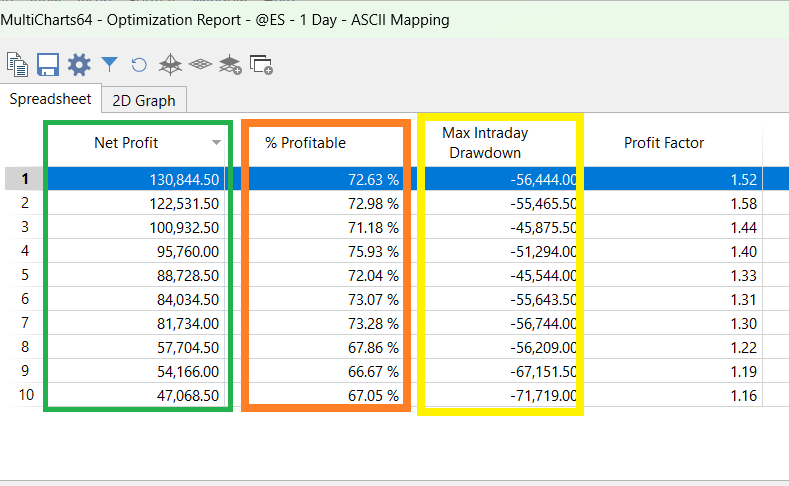Click the 75.93 % profitable cell

click(x=369, y=251)
